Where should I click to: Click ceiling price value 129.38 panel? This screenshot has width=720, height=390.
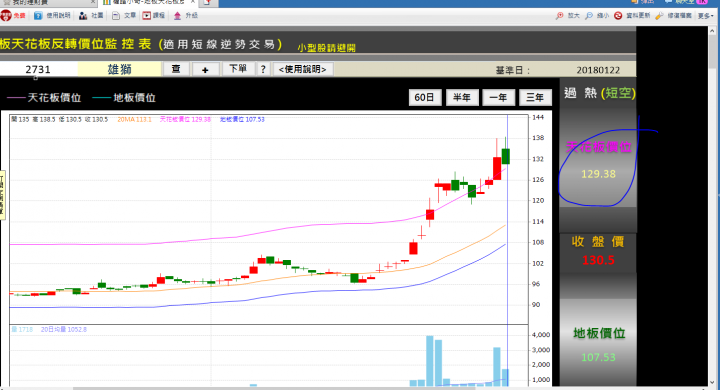pyautogui.click(x=598, y=174)
